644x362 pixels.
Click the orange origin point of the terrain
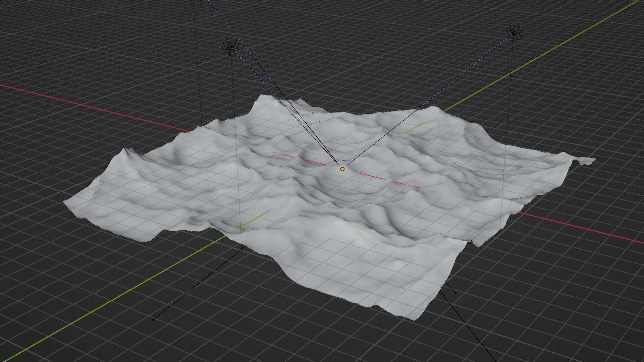coord(342,169)
